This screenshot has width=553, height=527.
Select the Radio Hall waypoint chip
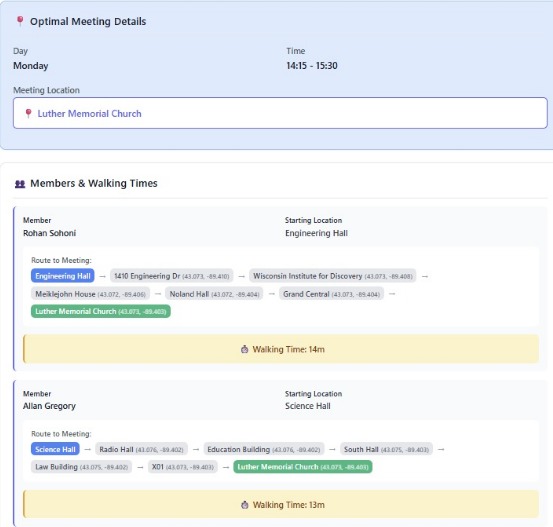(x=141, y=449)
